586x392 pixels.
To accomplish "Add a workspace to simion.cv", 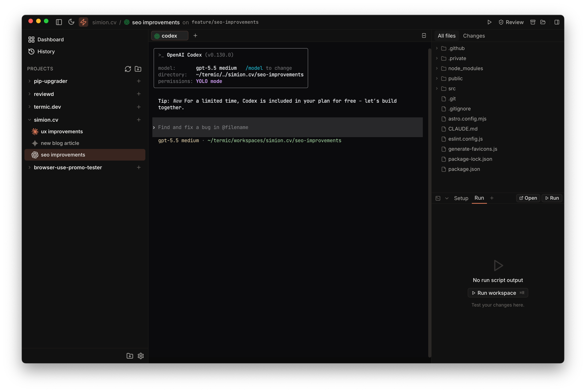I will 139,120.
